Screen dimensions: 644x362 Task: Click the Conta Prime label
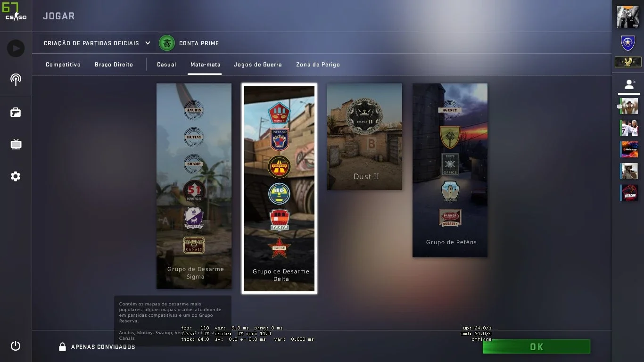coord(199,43)
